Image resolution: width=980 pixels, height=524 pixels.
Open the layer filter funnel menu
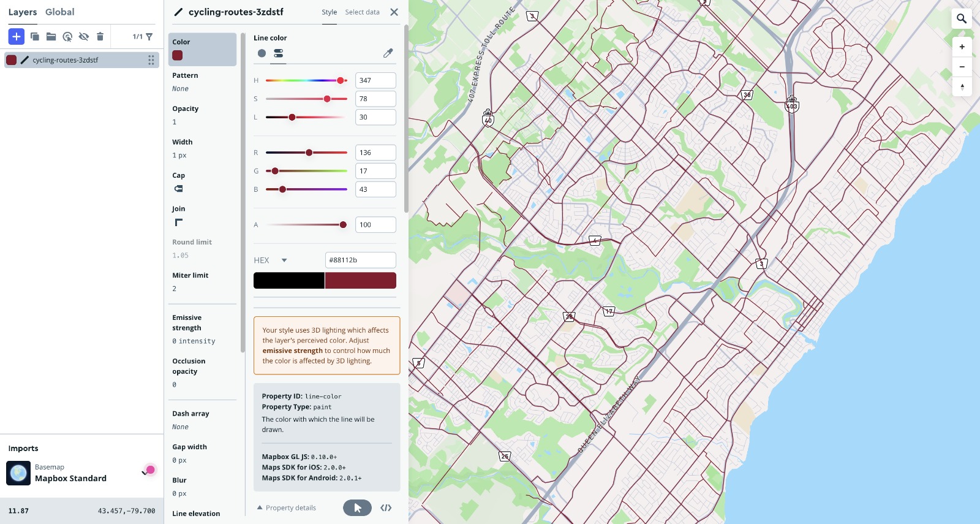(149, 37)
